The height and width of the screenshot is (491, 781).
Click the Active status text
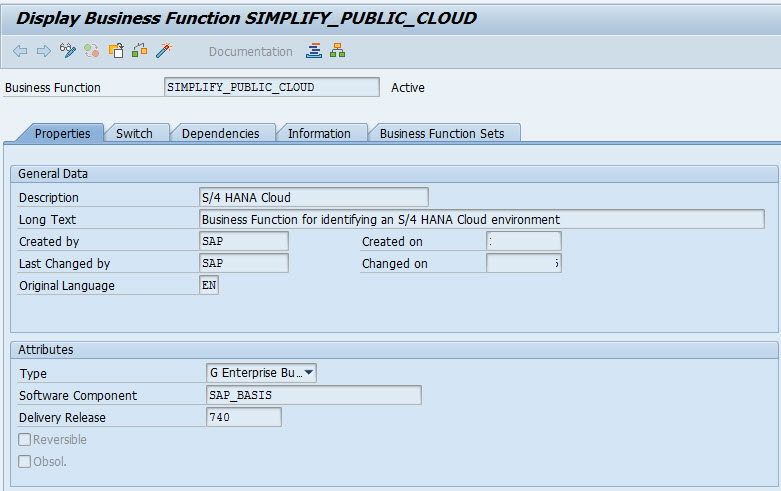coord(408,88)
